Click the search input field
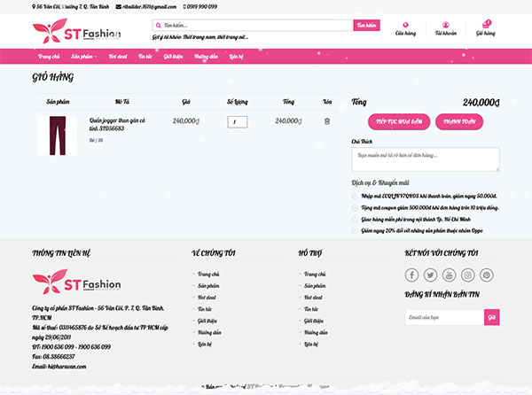This screenshot has height=395, width=532. (x=253, y=25)
